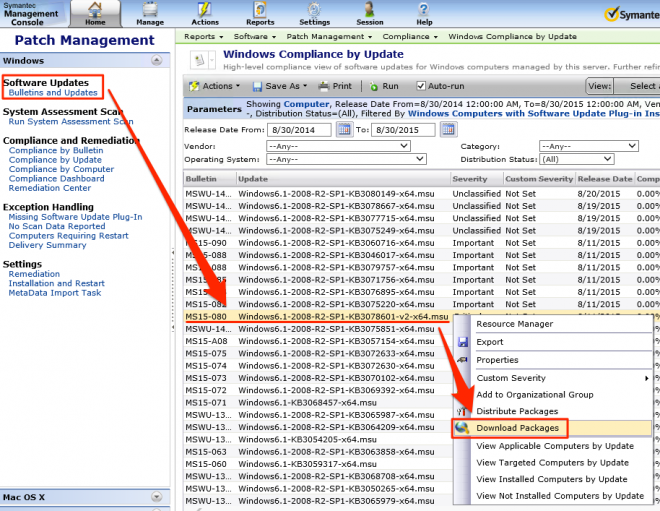
Task: Click the Print toolbar button
Action: click(335, 86)
